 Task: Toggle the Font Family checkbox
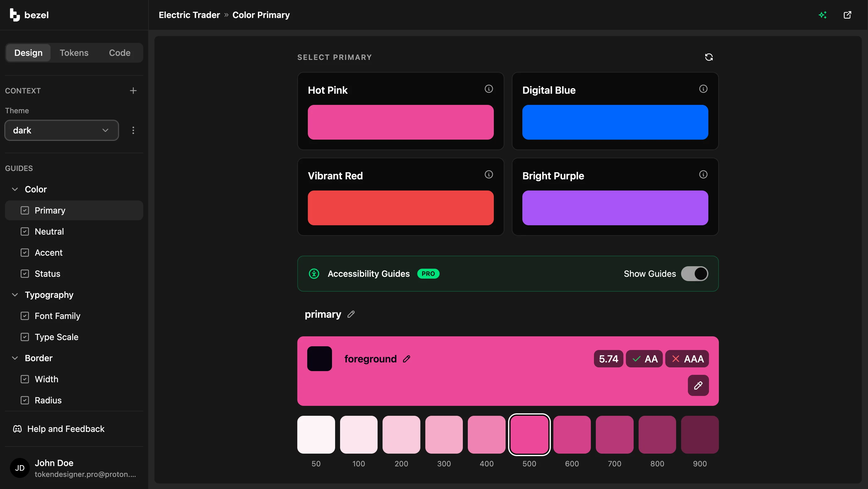tap(24, 316)
